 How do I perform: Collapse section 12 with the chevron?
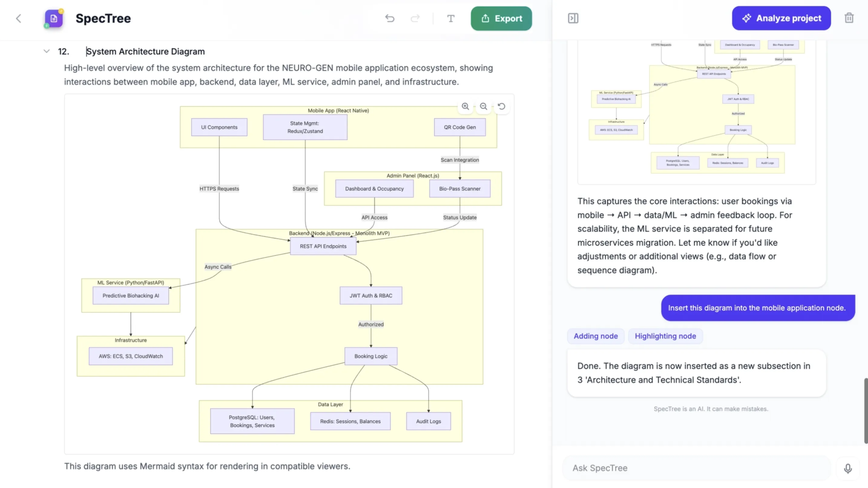[47, 51]
